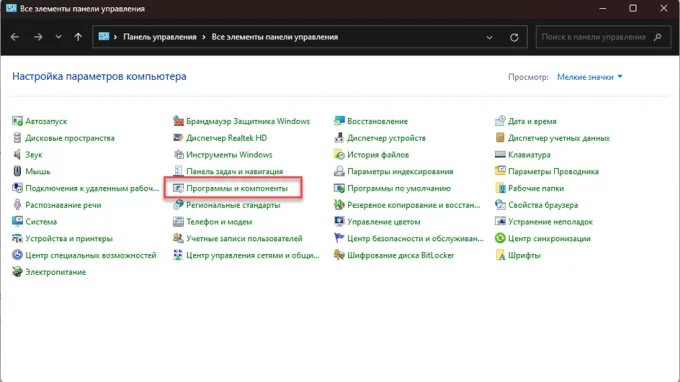Image resolution: width=680 pixels, height=382 pixels.
Task: Go up one level with up arrow
Action: 78,37
